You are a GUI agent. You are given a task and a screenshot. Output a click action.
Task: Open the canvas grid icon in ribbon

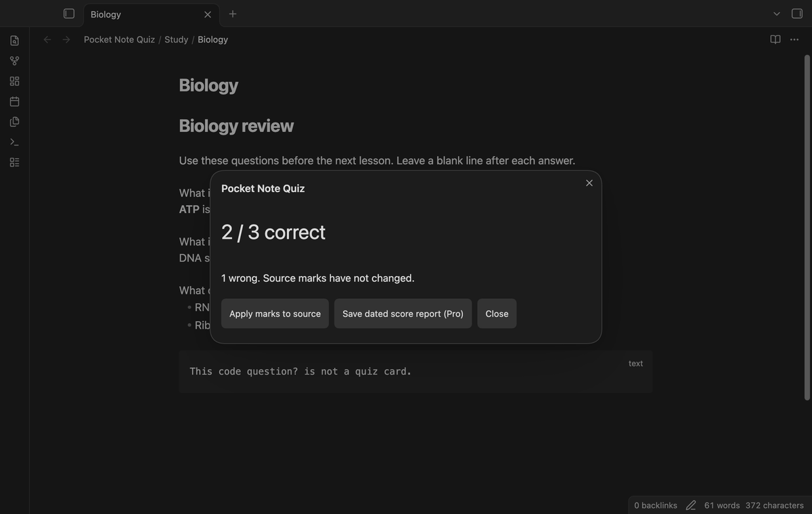(x=14, y=81)
